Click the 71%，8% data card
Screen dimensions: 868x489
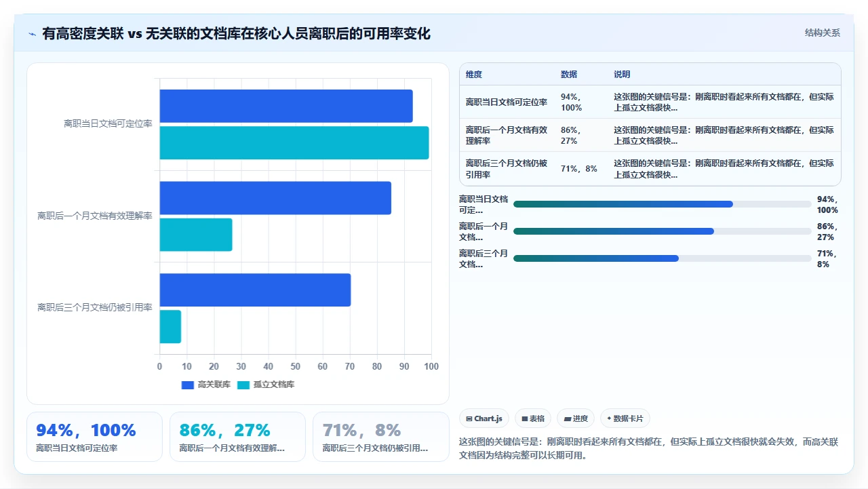point(380,437)
